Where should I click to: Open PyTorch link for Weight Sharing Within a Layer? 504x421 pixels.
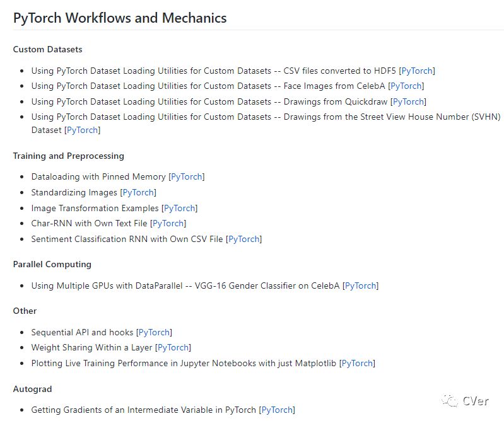(x=173, y=347)
